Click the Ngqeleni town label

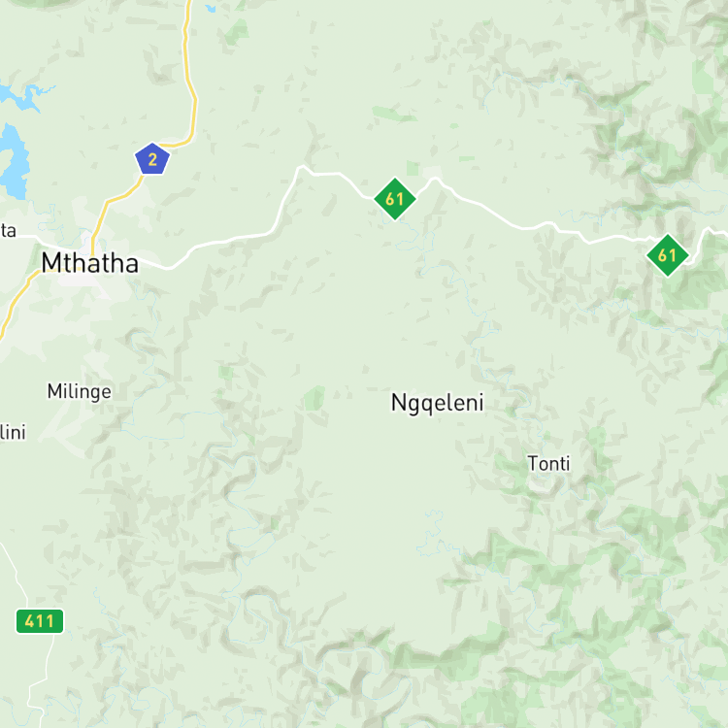[x=438, y=403]
